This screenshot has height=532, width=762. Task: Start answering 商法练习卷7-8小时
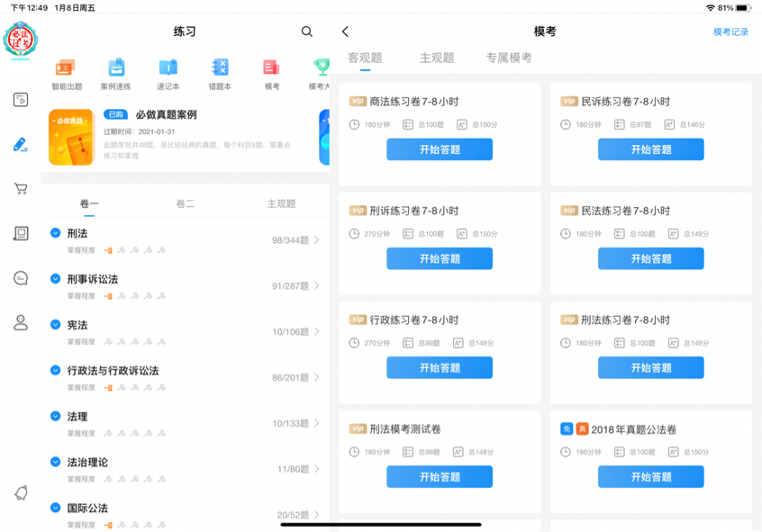coord(440,149)
